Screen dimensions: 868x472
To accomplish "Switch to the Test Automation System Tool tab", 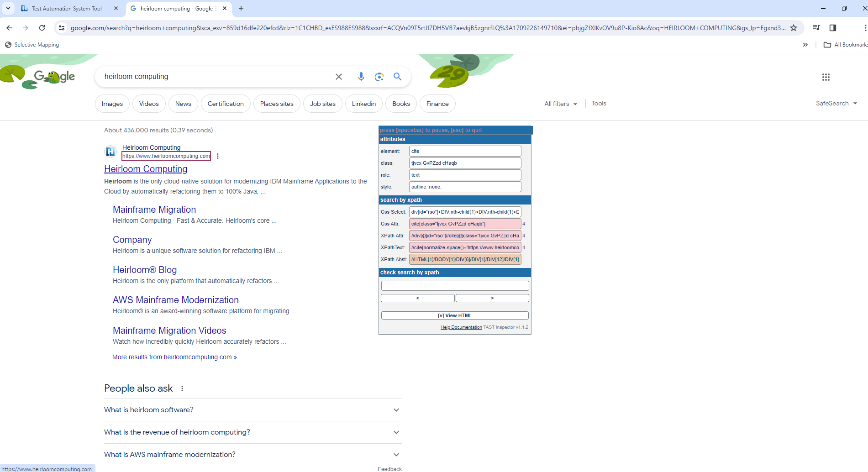I will click(x=67, y=8).
